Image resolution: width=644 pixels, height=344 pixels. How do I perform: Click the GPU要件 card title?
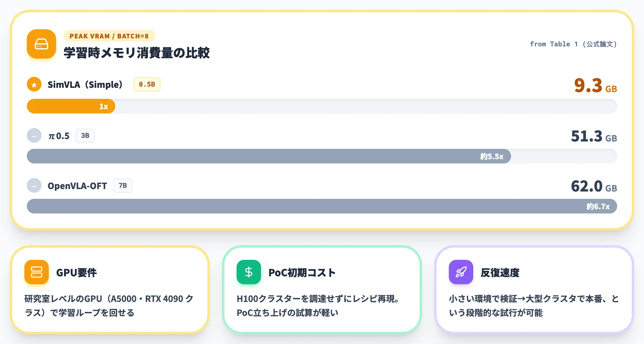click(x=77, y=273)
